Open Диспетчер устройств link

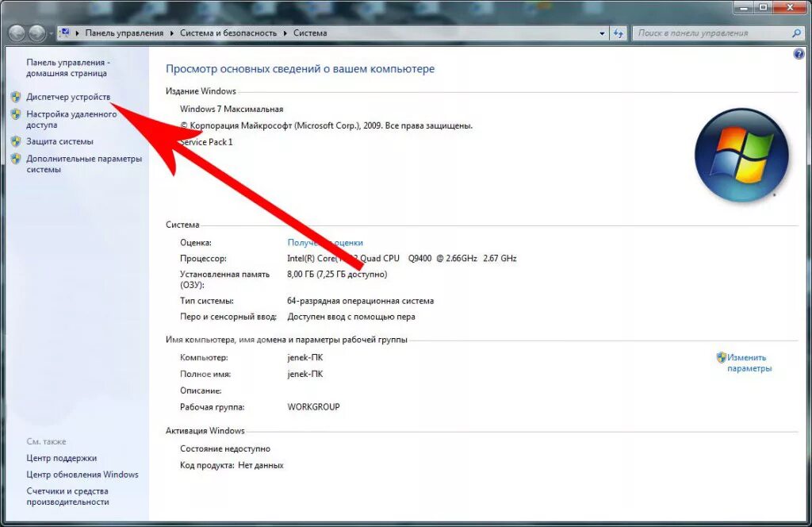68,97
